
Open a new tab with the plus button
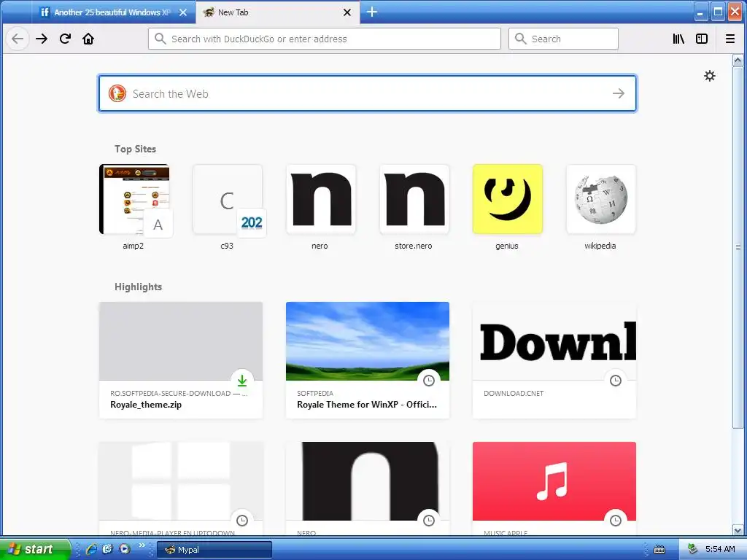pos(372,12)
